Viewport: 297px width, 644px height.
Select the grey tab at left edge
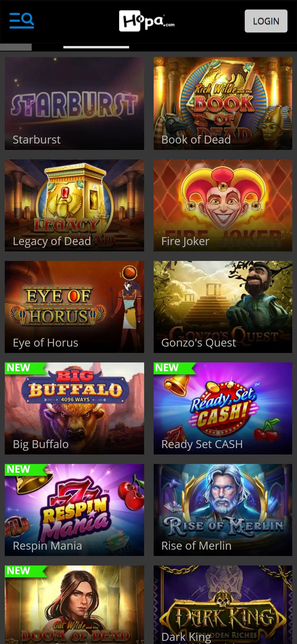point(16,47)
